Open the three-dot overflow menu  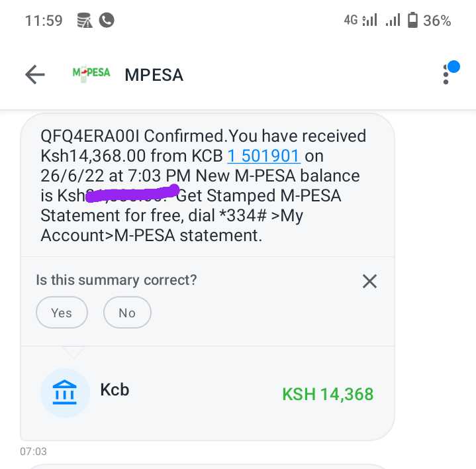tap(446, 74)
